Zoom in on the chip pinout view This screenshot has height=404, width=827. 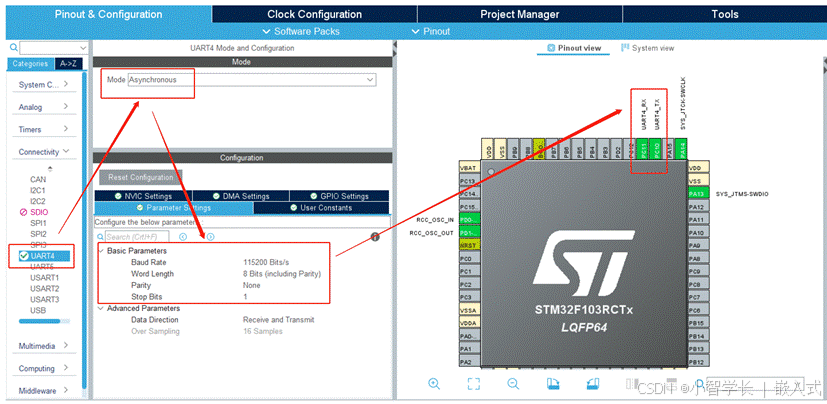pyautogui.click(x=434, y=383)
